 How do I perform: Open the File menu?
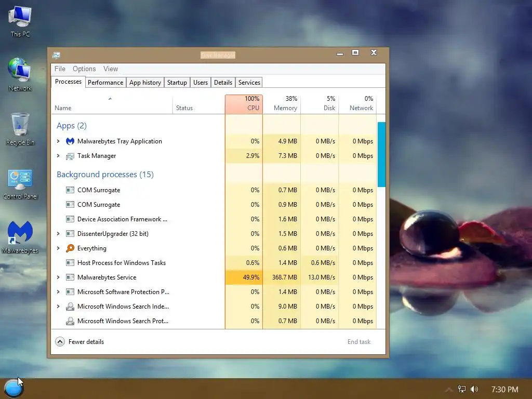(x=60, y=69)
